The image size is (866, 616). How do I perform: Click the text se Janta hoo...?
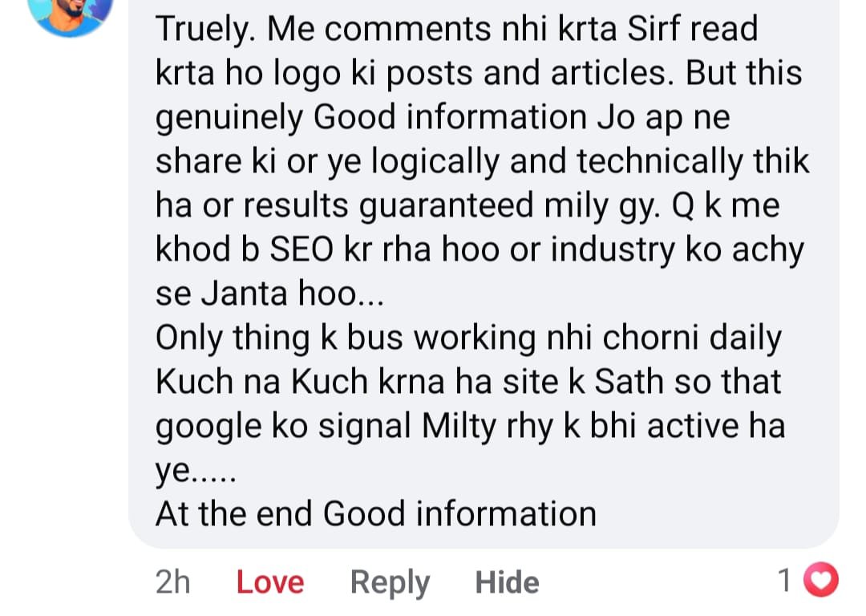(x=269, y=294)
